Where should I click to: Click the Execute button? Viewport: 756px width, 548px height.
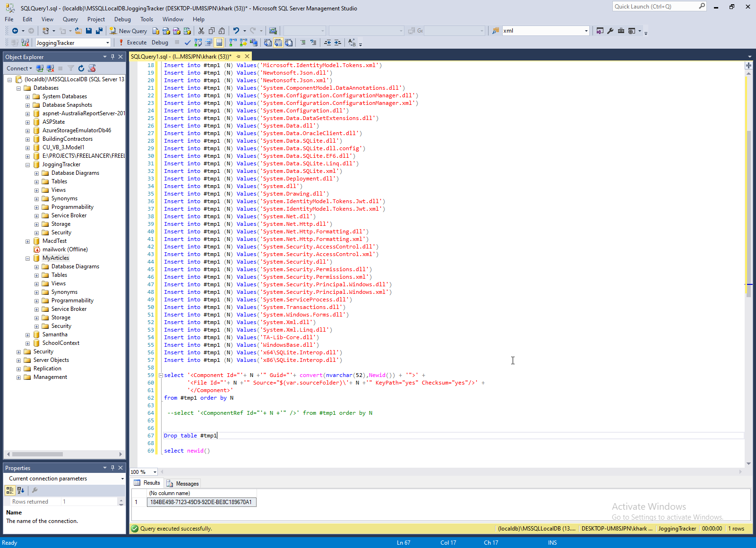[x=133, y=43]
